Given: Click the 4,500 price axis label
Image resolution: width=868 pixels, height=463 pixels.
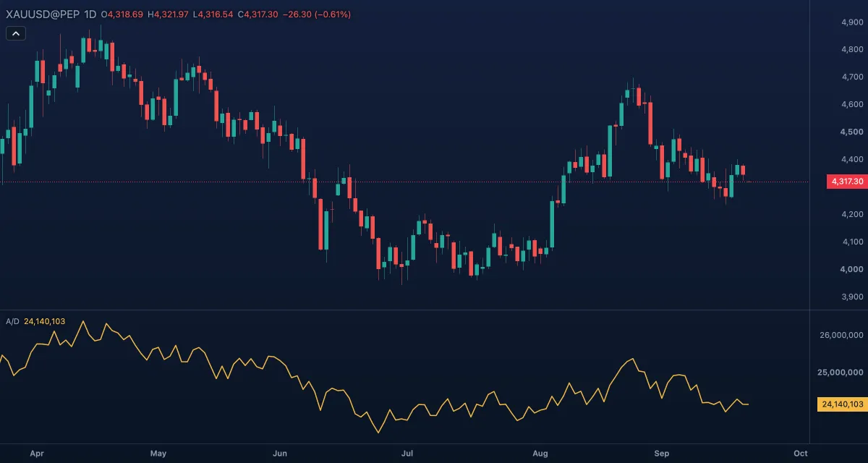Looking at the screenshot, I should tap(852, 132).
